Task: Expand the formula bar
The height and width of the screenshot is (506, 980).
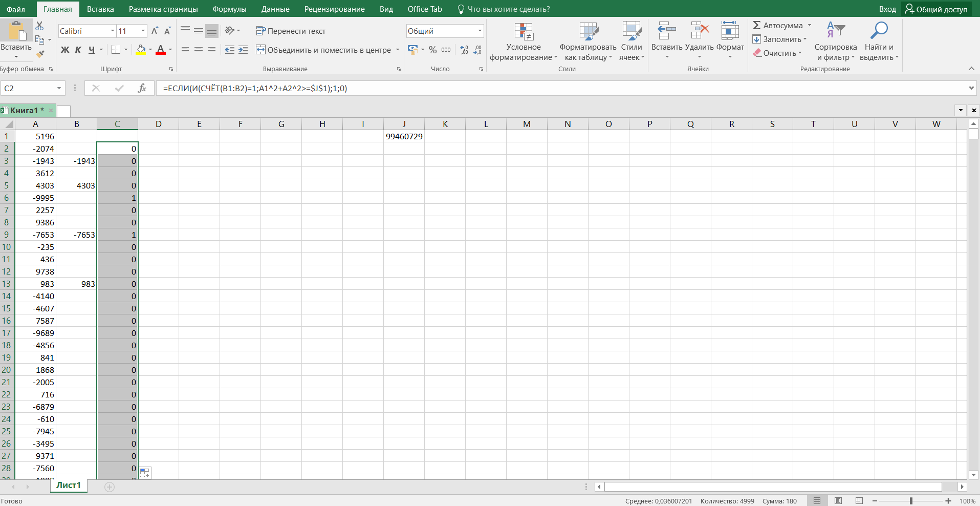Action: click(x=971, y=88)
